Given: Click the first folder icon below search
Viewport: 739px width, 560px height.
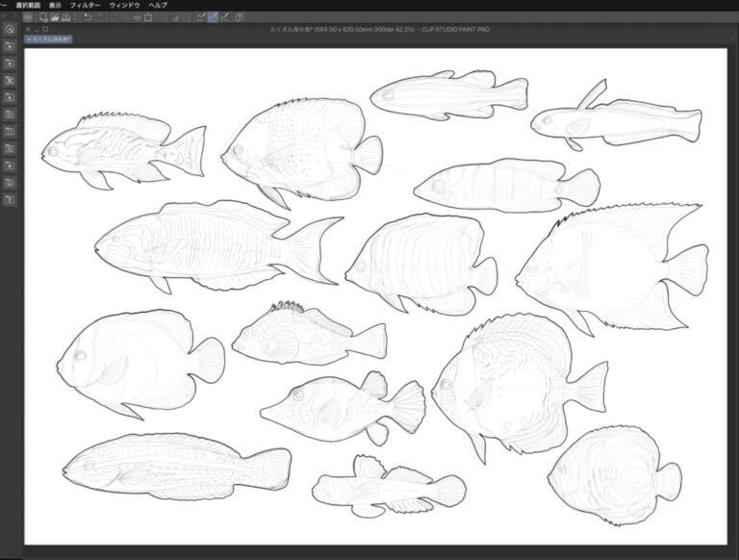Looking at the screenshot, I should [10, 45].
